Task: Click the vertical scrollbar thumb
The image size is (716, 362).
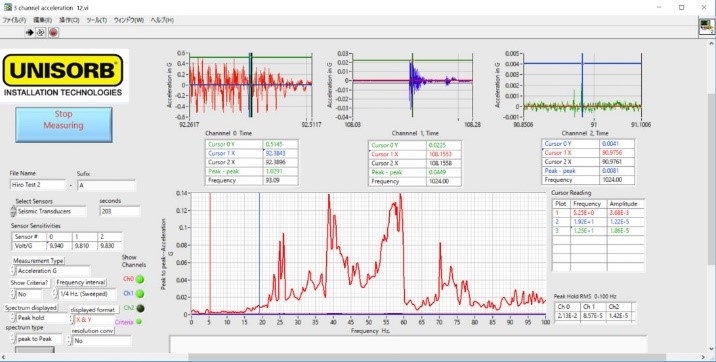Action: click(711, 179)
